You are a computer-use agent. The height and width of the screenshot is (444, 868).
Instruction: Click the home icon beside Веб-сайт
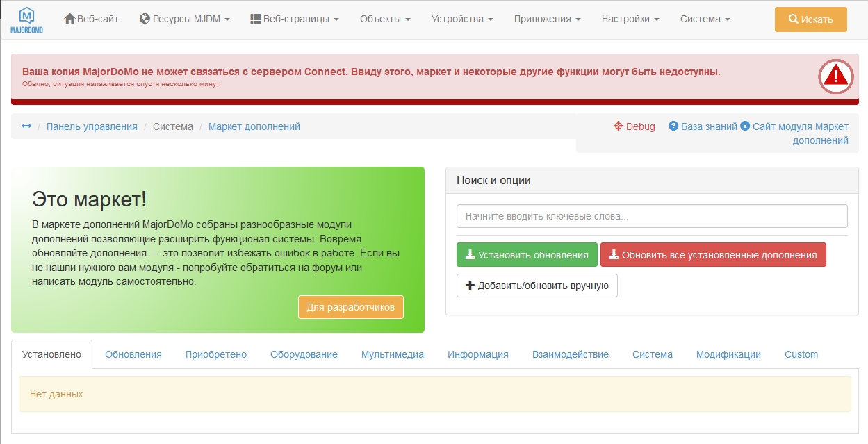pos(68,19)
